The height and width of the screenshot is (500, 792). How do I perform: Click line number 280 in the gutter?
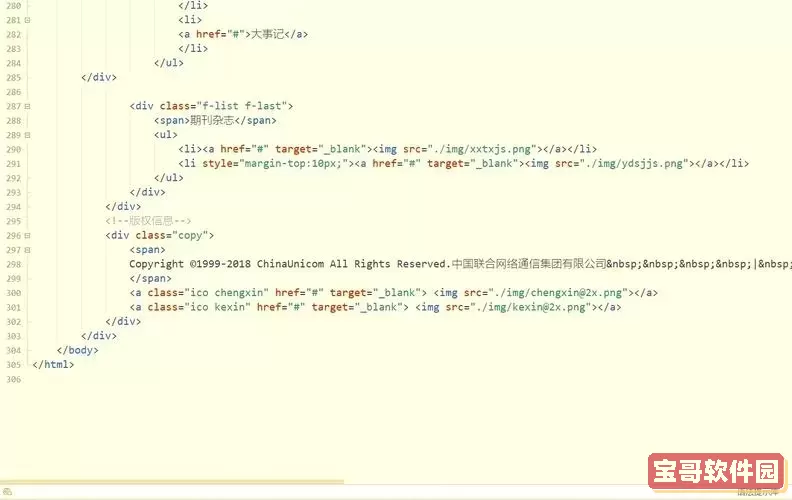coord(14,6)
